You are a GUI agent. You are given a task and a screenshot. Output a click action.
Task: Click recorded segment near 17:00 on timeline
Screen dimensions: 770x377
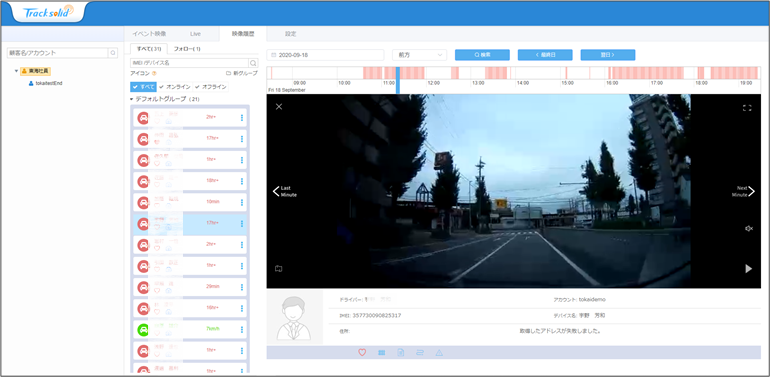647,73
